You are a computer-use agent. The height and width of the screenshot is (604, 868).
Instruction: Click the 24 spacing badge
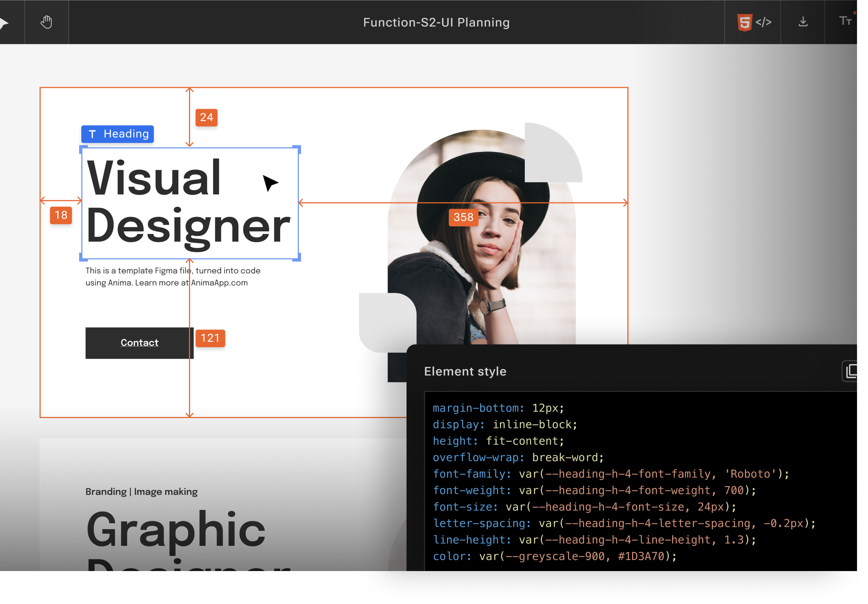click(207, 117)
